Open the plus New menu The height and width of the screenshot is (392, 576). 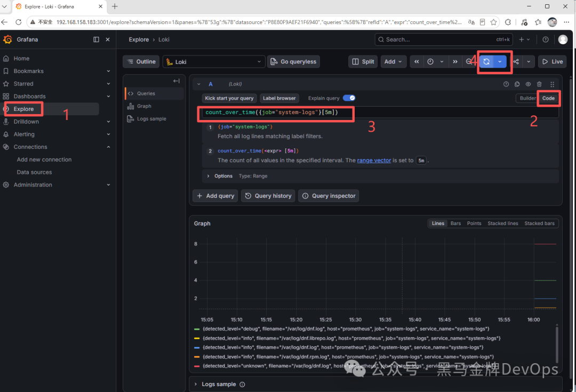tap(524, 39)
